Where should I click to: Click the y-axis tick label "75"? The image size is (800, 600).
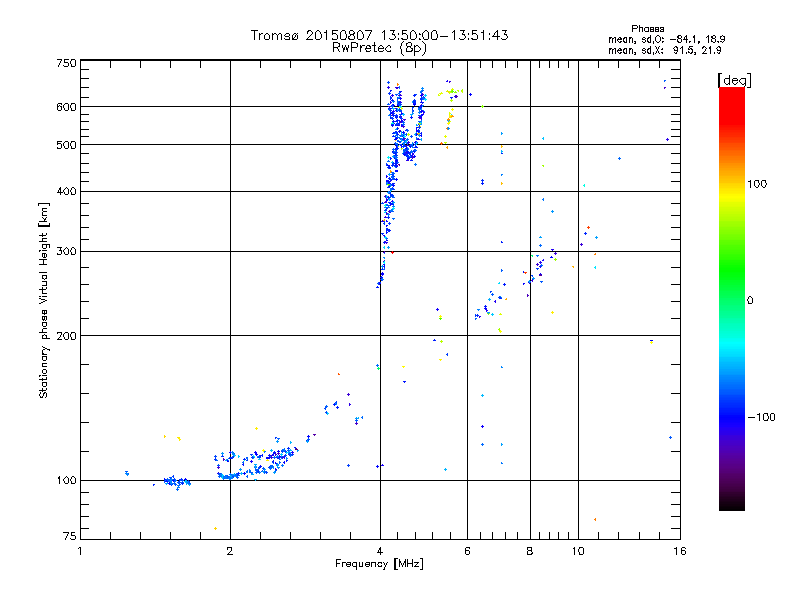click(x=69, y=536)
